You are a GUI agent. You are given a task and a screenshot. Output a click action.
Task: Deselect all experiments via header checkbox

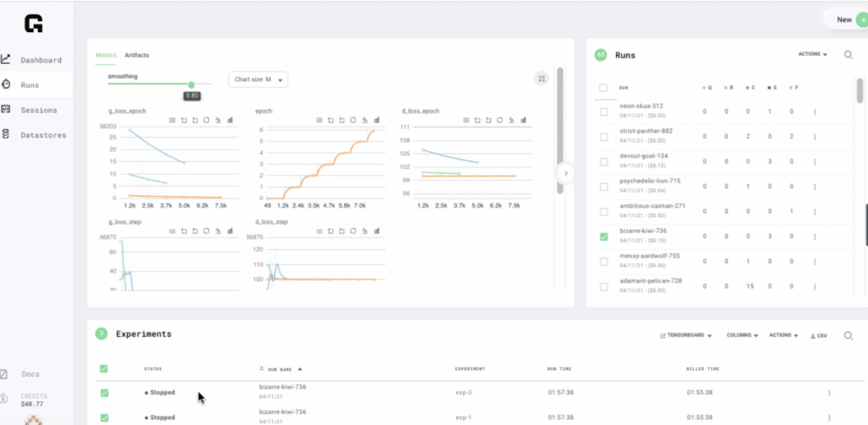103,368
